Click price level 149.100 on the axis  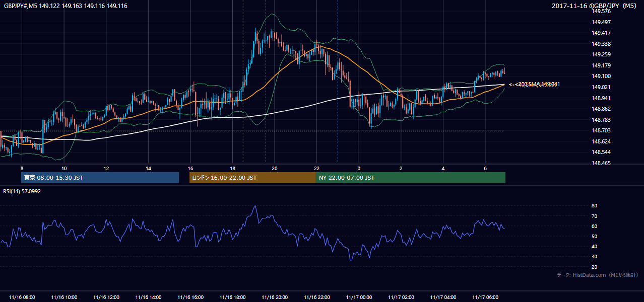click(x=601, y=76)
